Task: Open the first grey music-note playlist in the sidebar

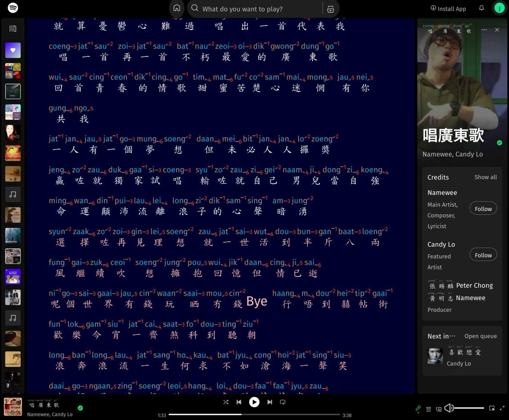Action: tap(13, 194)
